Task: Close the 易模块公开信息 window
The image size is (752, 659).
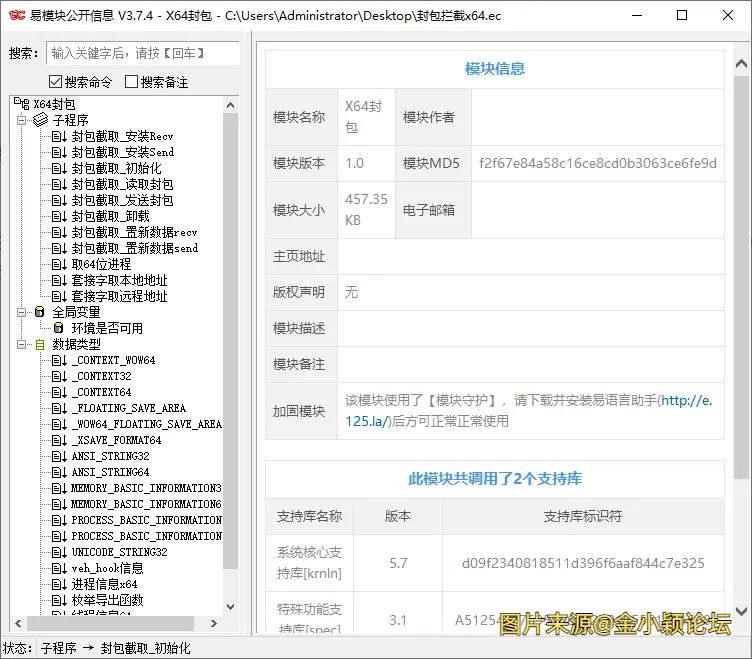Action: 728,15
